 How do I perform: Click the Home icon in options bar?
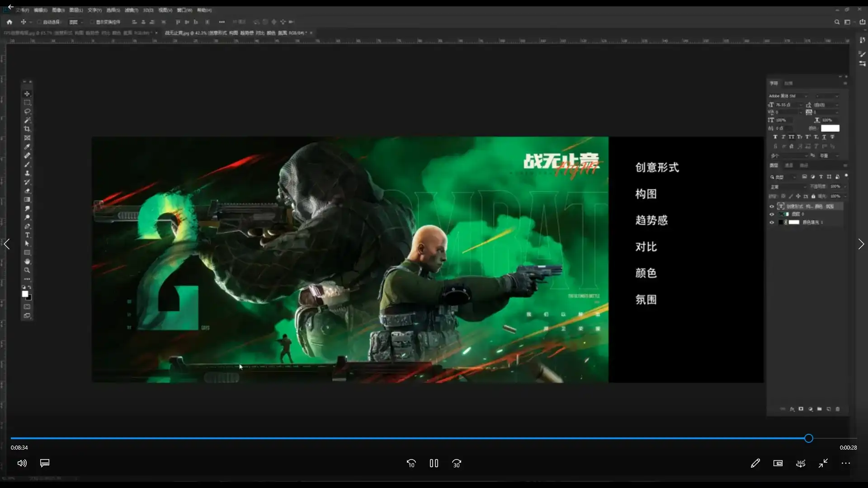click(9, 22)
